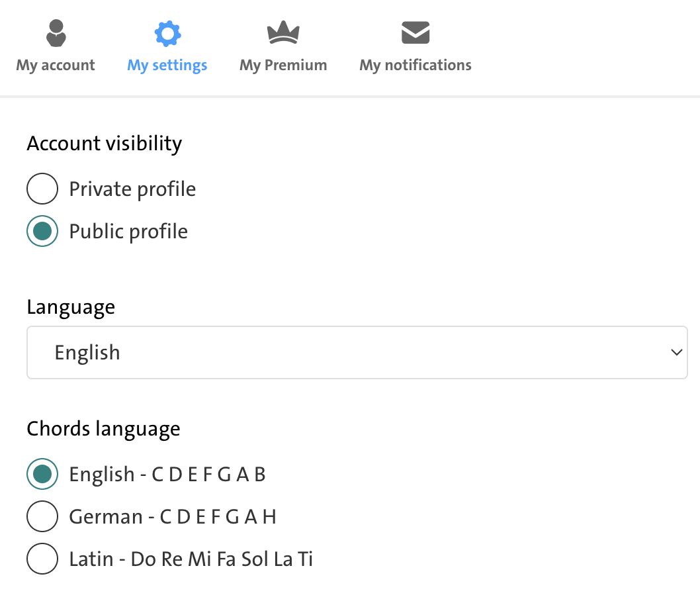Go to My notifications tab label
This screenshot has height=605, width=700.
click(x=416, y=65)
